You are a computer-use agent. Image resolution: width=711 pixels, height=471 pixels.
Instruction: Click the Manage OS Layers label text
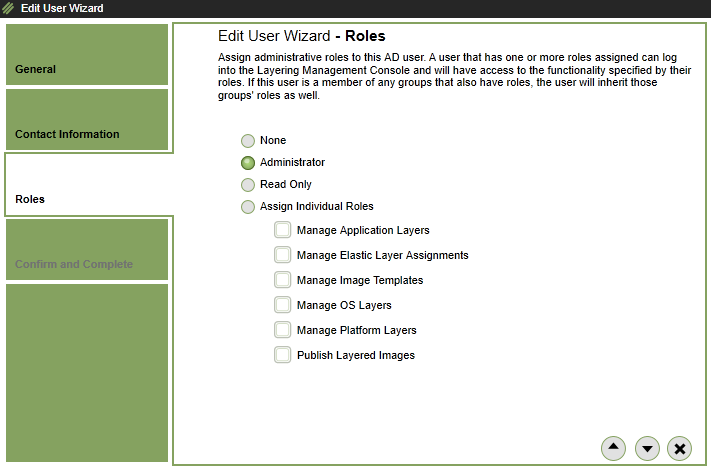(x=344, y=305)
